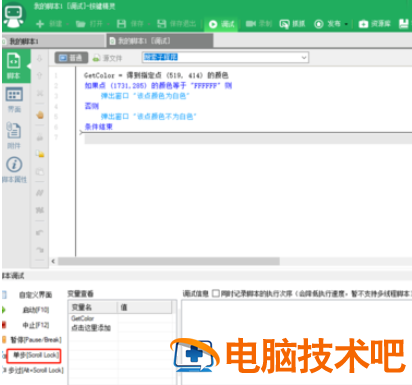Click the 条件结束 (End if) line
The width and height of the screenshot is (412, 385).
[x=99, y=127]
